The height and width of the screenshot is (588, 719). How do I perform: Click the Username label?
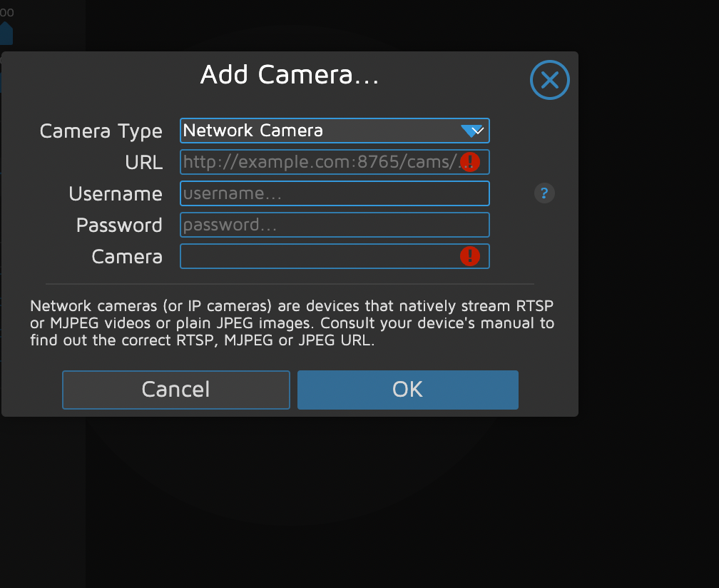pyautogui.click(x=116, y=194)
